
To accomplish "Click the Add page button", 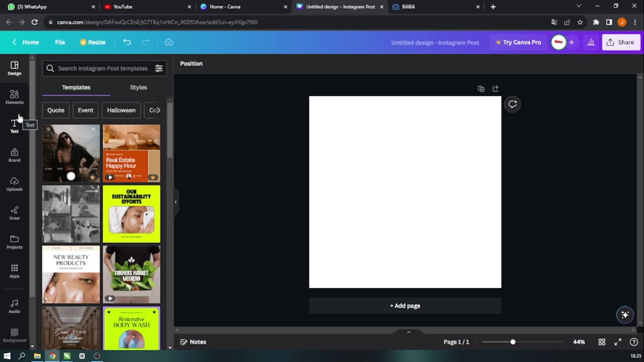I will 405,305.
